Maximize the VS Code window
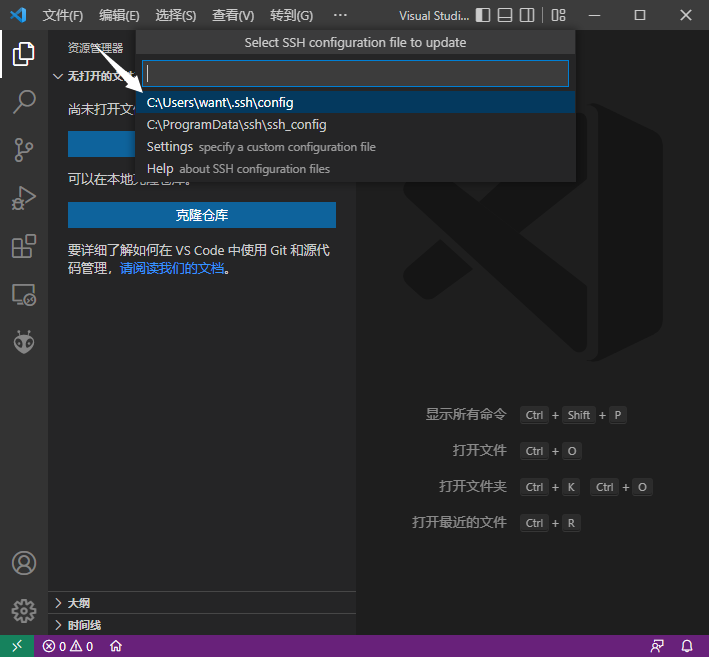Screen dimensions: 709x657 tap(640, 15)
